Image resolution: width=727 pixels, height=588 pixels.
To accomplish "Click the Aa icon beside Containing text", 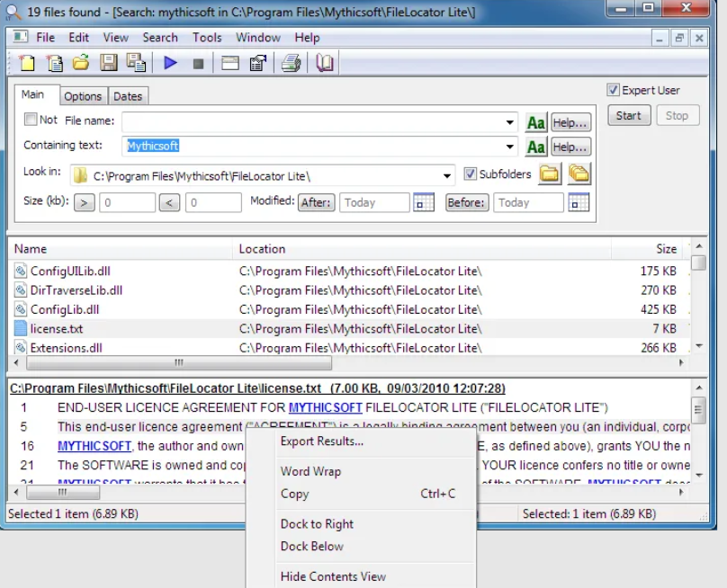I will point(536,147).
